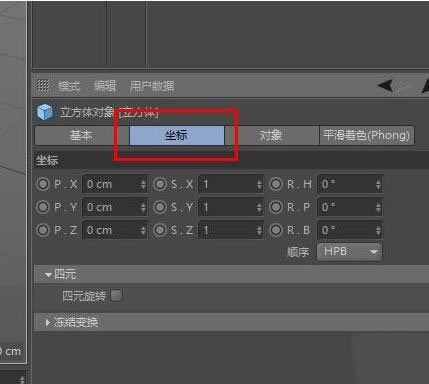Collapse the 四元 section
Viewport: 429px width, 384px height.
click(48, 275)
